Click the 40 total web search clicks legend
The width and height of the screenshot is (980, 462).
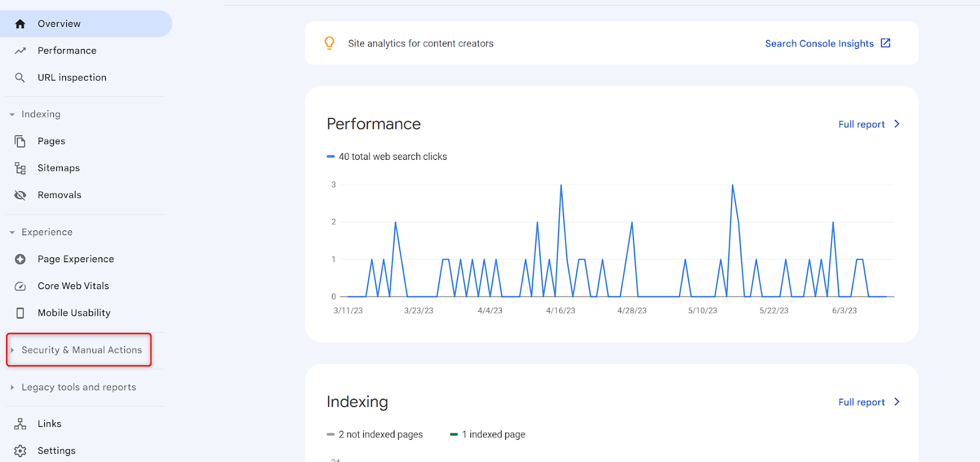(387, 157)
